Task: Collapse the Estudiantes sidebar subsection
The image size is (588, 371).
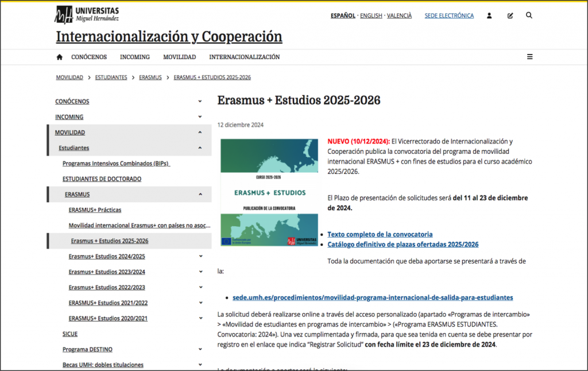Action: 200,148
